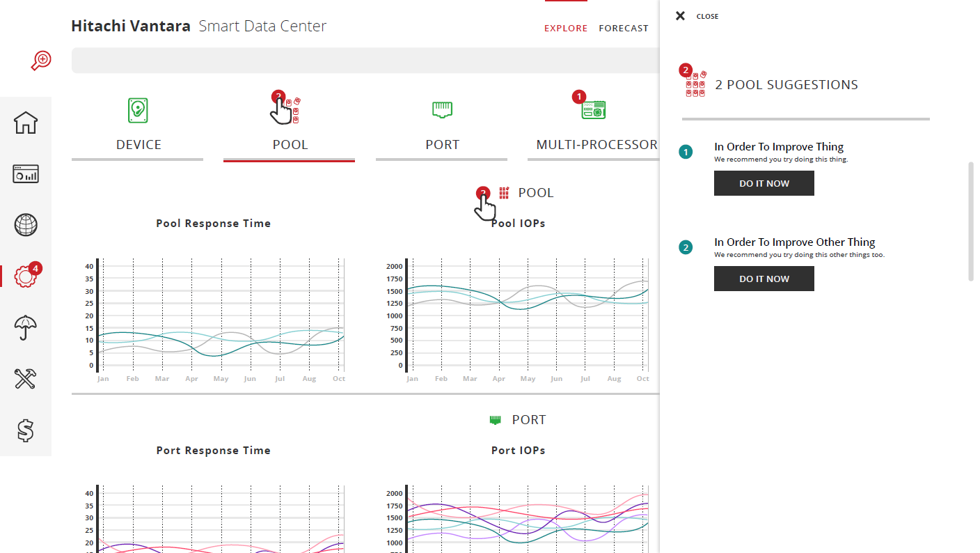Screen dimensions: 980x553
Task: Click DO IT NOW for Other Thing
Action: [x=764, y=279]
